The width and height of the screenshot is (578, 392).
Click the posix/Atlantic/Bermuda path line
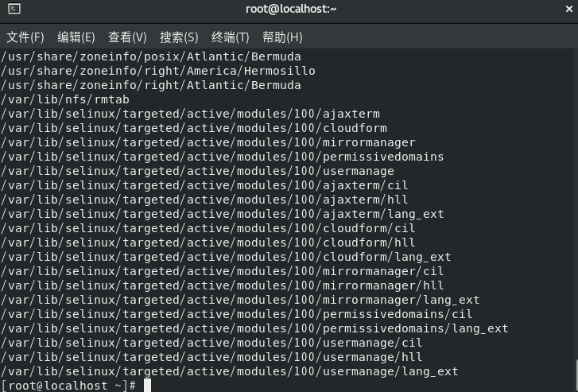[151, 56]
